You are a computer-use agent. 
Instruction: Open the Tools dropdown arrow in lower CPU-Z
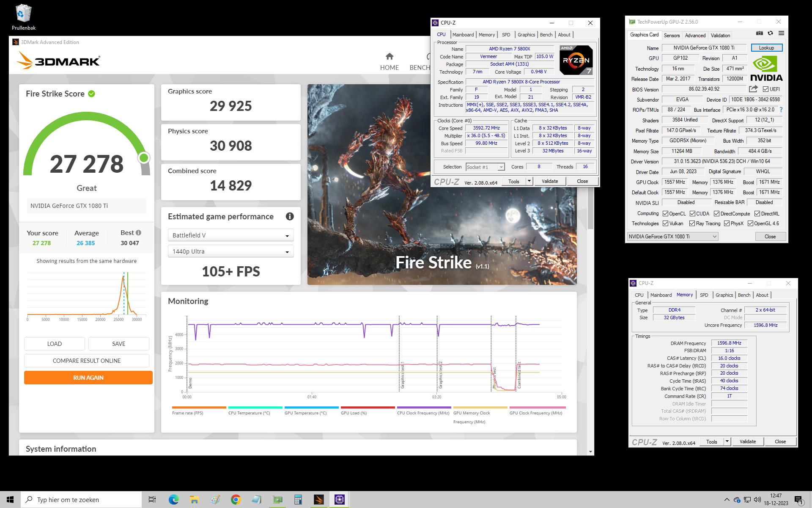tap(727, 442)
